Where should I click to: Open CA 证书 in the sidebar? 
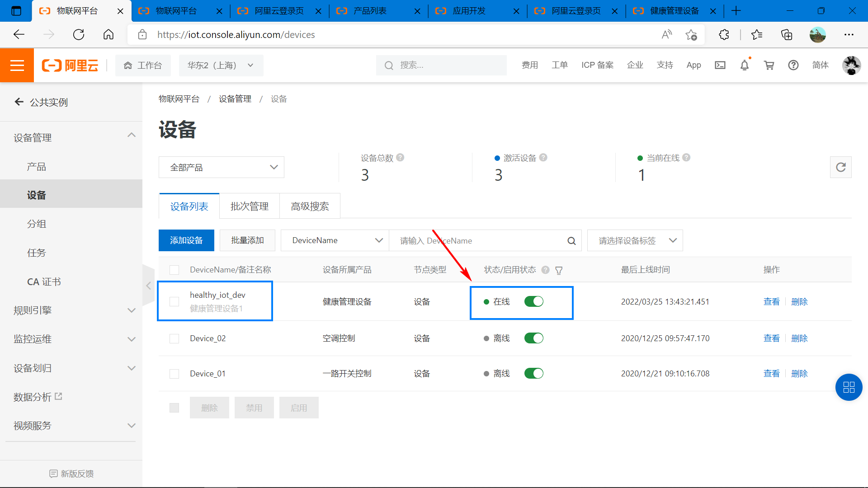point(44,282)
